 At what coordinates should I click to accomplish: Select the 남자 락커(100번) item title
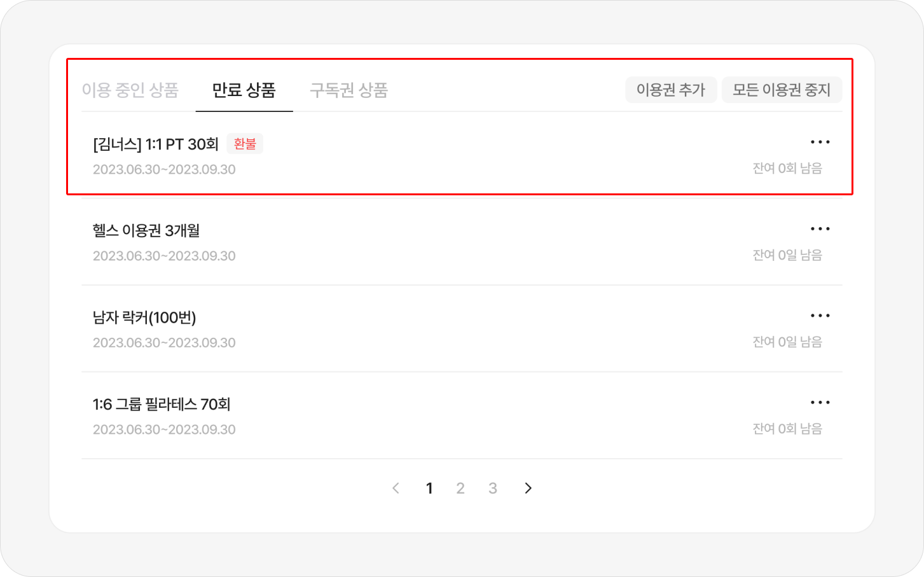[x=144, y=317]
